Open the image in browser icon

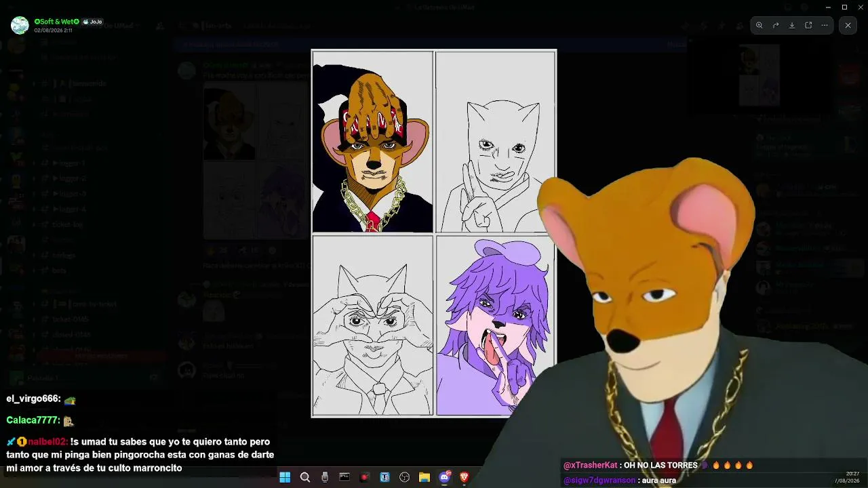(808, 25)
